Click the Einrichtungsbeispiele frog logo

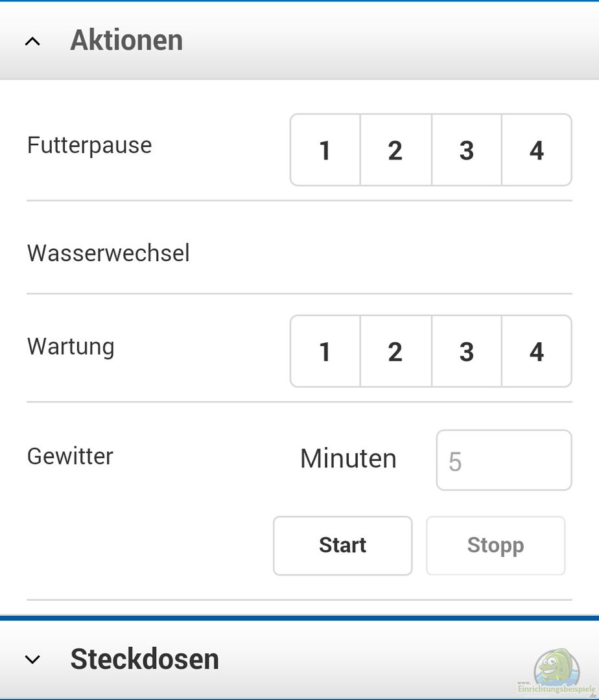tap(556, 668)
